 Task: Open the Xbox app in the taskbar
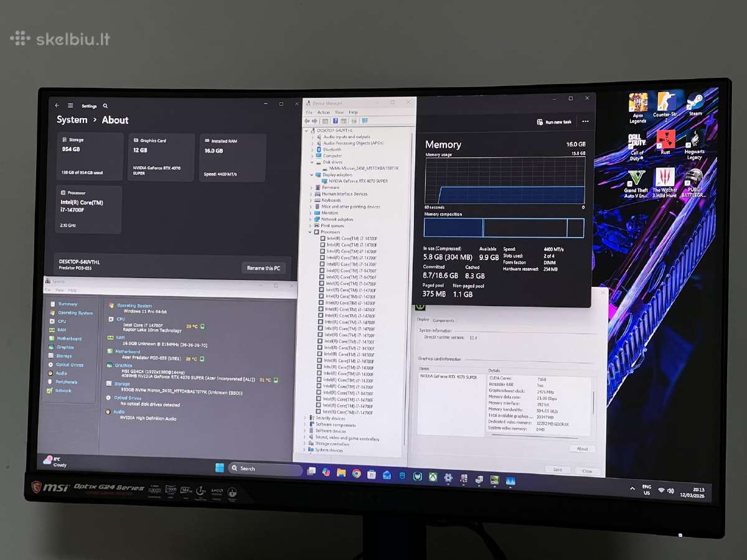(x=432, y=477)
